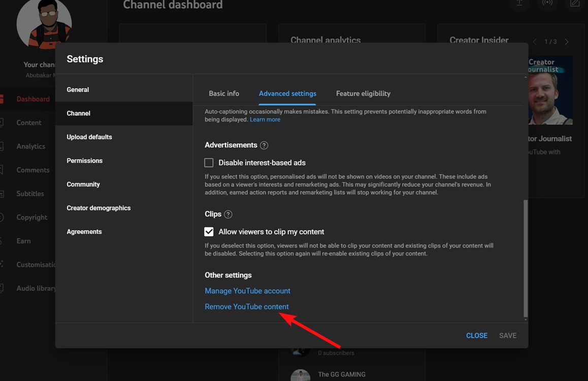Click the Advertisements help question mark
The image size is (588, 381).
pyautogui.click(x=264, y=145)
